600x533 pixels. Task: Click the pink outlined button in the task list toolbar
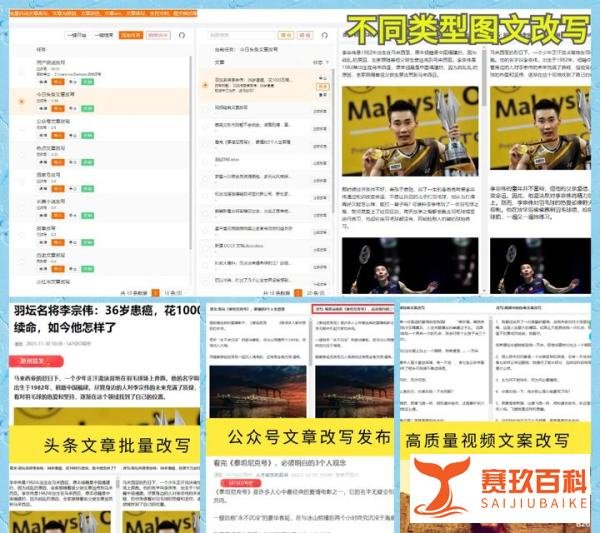point(158,35)
